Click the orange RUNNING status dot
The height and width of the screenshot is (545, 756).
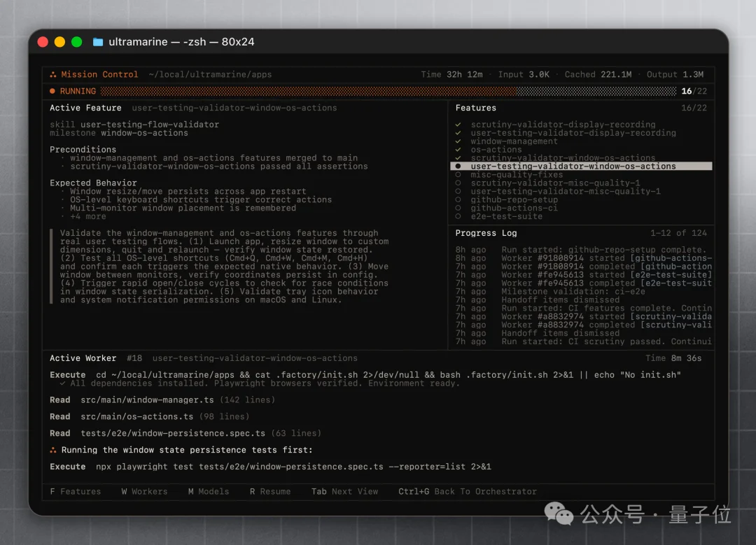click(52, 91)
